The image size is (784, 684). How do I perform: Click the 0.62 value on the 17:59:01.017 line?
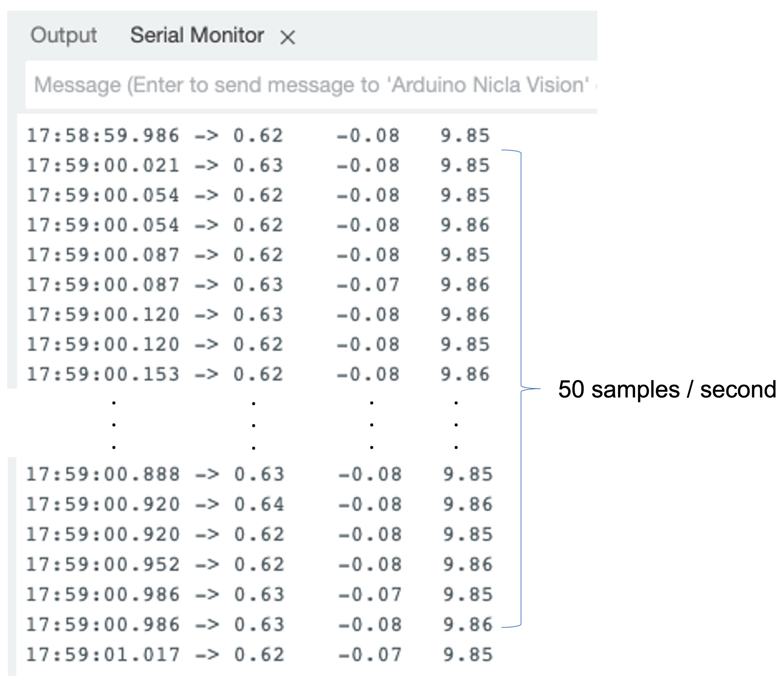tap(259, 655)
